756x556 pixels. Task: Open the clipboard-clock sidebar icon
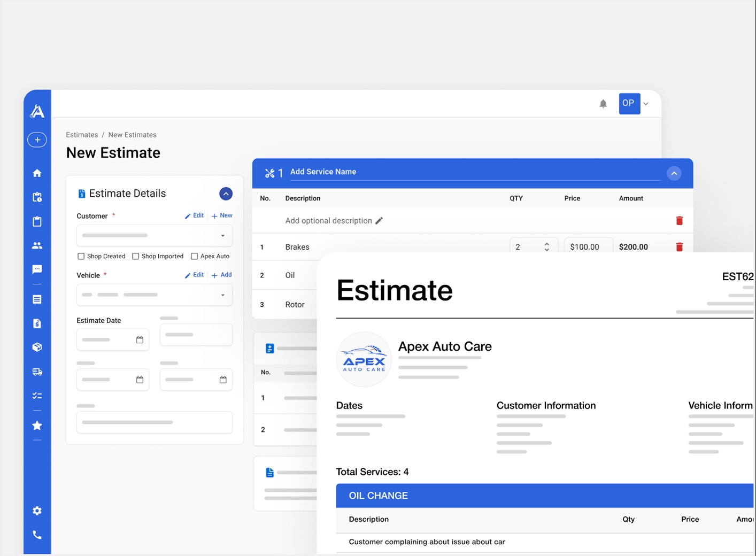point(37,197)
